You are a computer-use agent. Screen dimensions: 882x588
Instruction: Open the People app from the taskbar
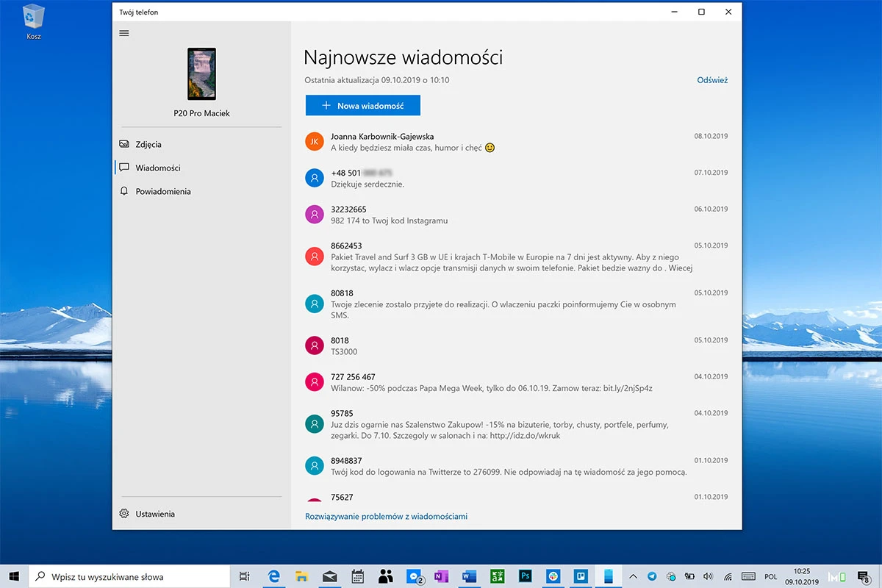(386, 577)
